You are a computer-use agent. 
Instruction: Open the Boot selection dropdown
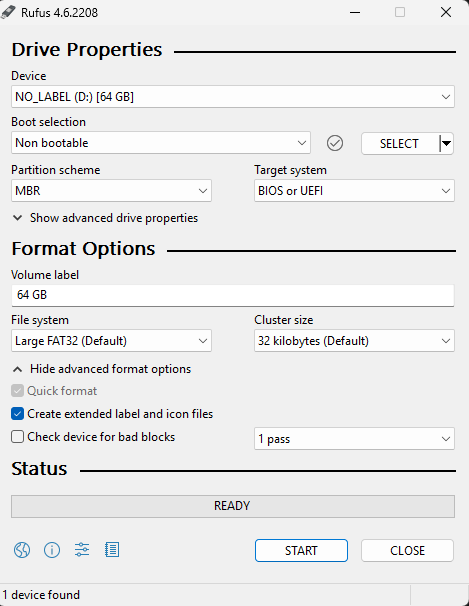click(x=161, y=143)
